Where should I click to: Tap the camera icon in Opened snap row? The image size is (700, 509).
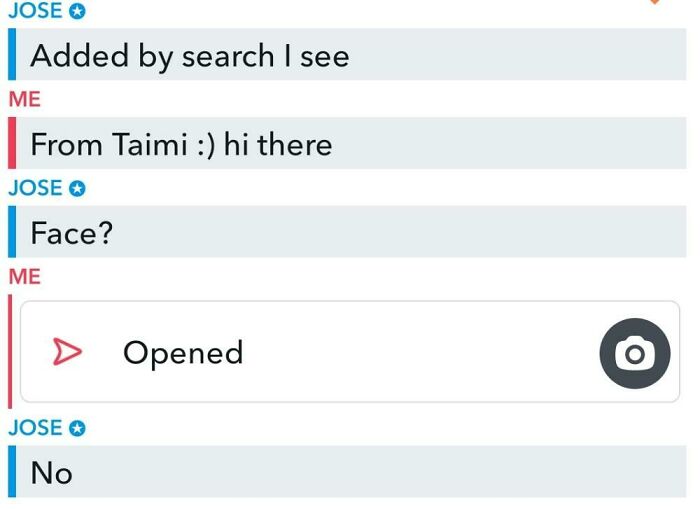[635, 353]
